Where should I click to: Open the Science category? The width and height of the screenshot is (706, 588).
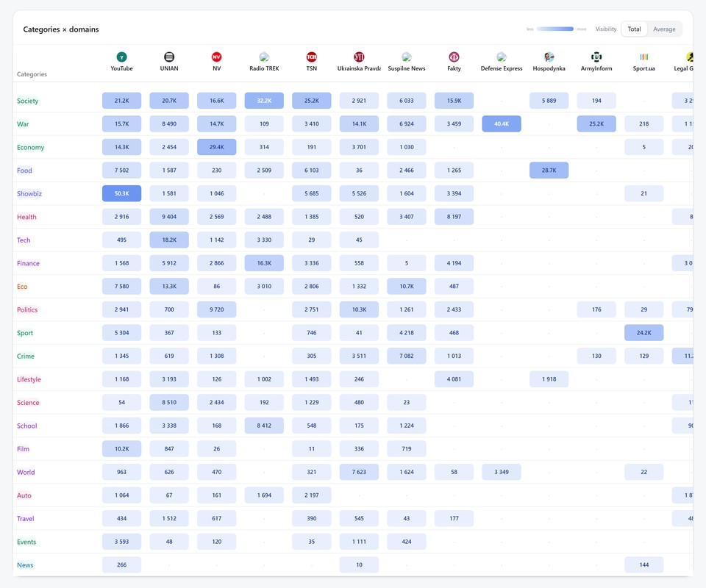click(28, 403)
